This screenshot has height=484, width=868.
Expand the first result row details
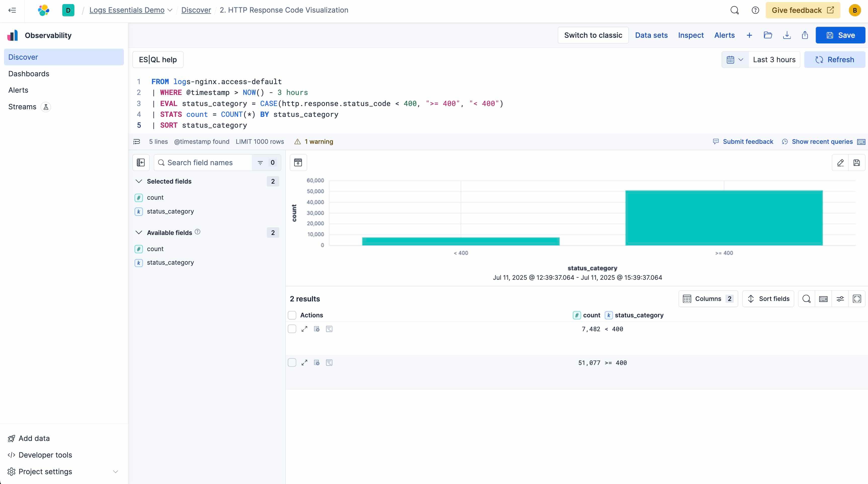(304, 329)
